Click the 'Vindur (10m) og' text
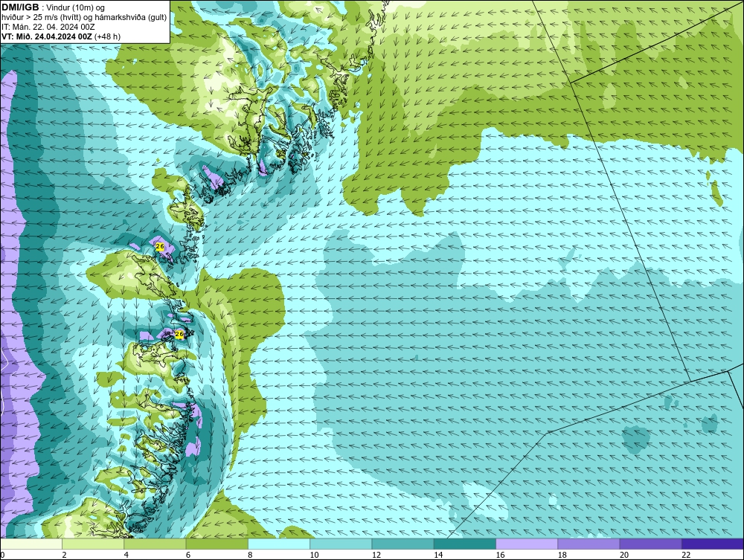Screen dimensions: 744x560 click(x=76, y=7)
